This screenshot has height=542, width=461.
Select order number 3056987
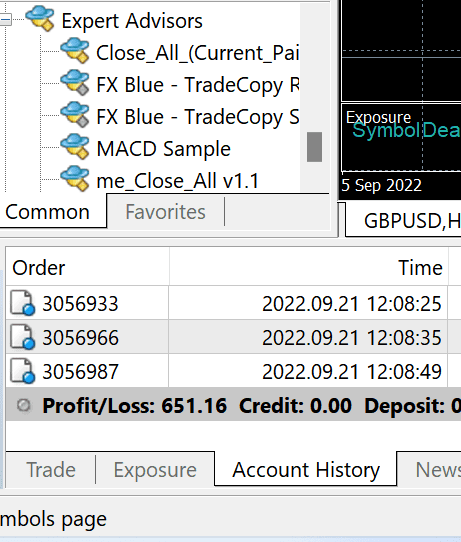coord(80,372)
